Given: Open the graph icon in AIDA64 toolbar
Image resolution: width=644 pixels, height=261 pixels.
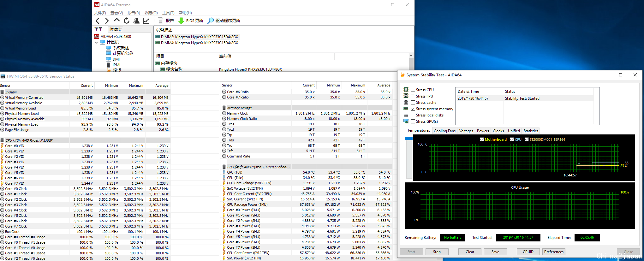Looking at the screenshot, I should [146, 21].
